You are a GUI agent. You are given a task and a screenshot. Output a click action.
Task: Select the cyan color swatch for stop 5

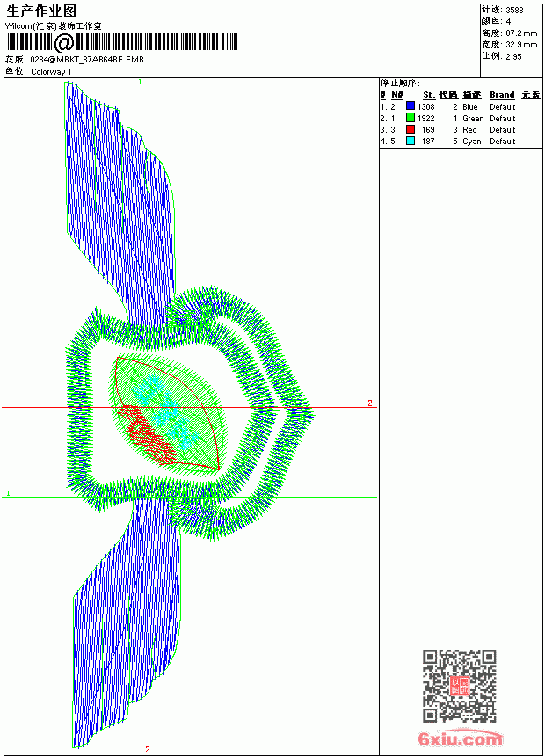411,142
